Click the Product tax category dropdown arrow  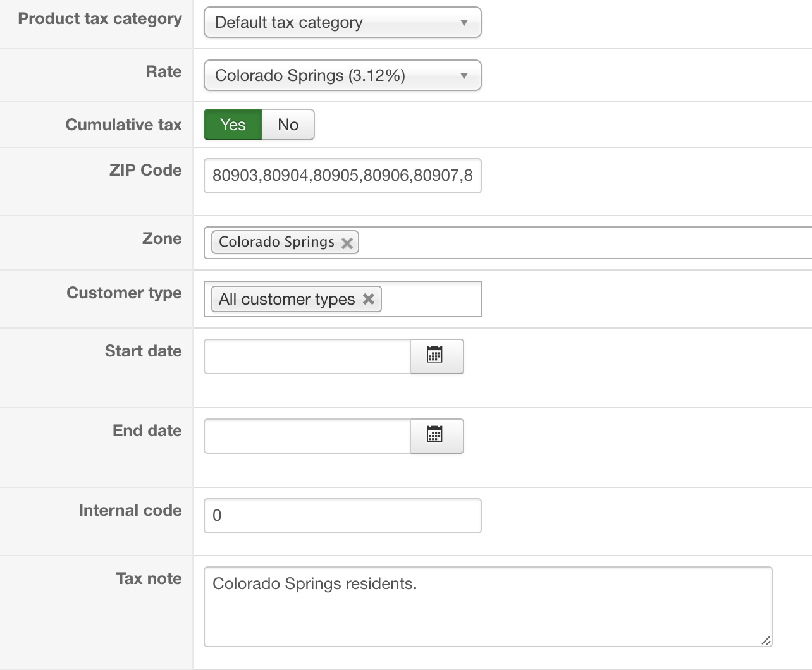464,23
